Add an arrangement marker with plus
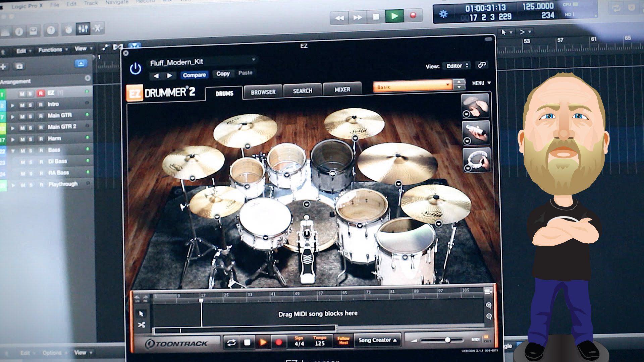Viewport: 644px width, 362px height. [88, 78]
